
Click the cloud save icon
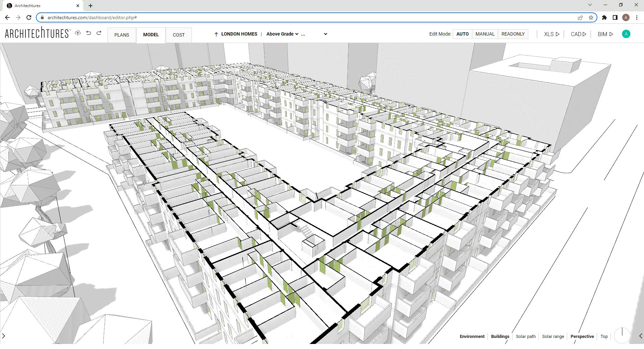(78, 33)
